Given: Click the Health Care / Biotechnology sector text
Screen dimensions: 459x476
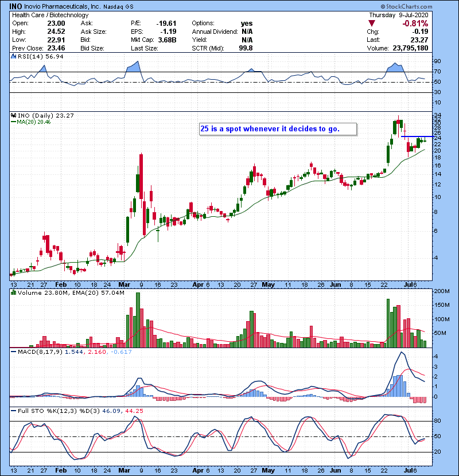Looking at the screenshot, I should [x=50, y=15].
